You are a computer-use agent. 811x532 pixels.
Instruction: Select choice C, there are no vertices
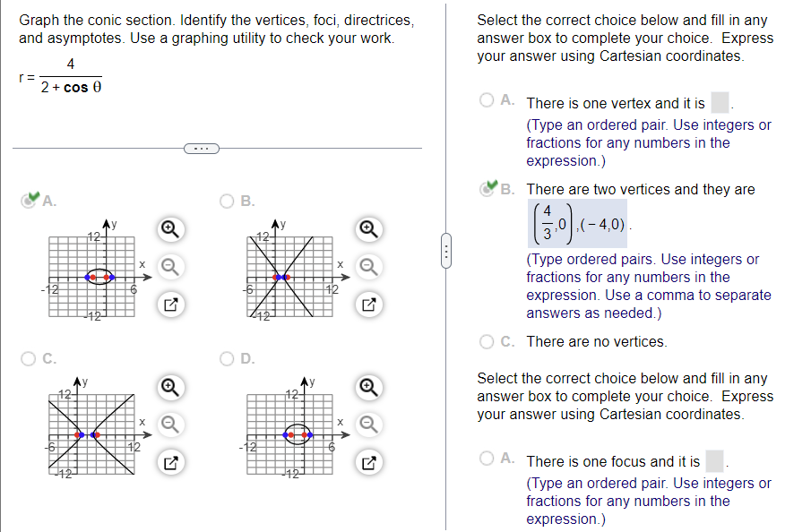click(x=485, y=341)
